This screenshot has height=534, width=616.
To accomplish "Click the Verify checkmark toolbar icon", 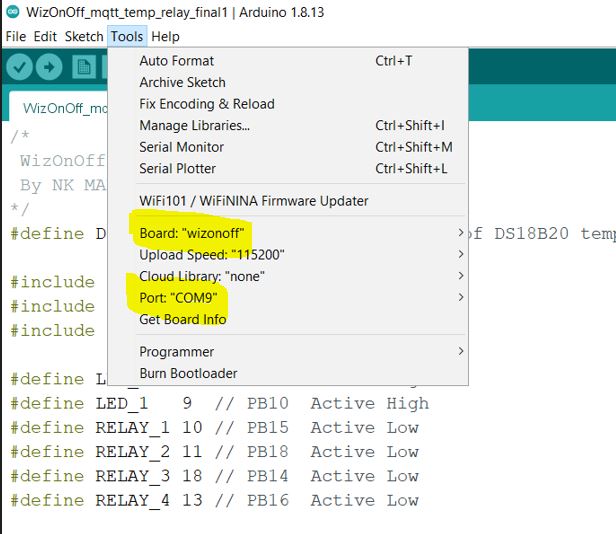I will 19,67.
